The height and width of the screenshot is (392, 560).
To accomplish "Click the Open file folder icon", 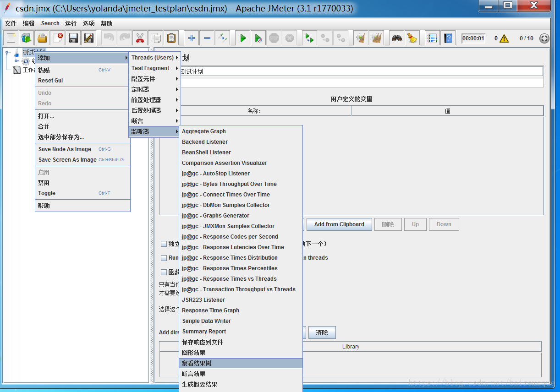I will [x=42, y=38].
